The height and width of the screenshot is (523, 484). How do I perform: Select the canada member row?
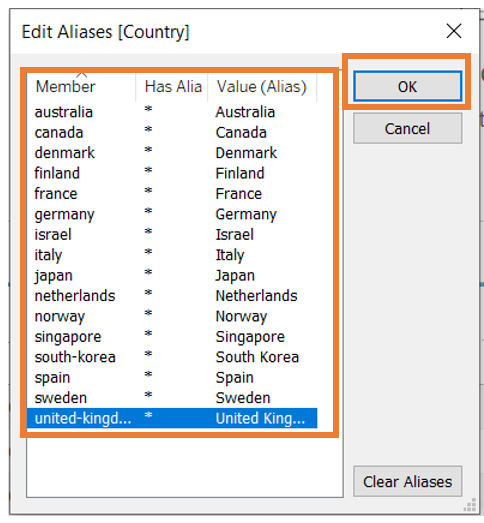[x=172, y=132]
